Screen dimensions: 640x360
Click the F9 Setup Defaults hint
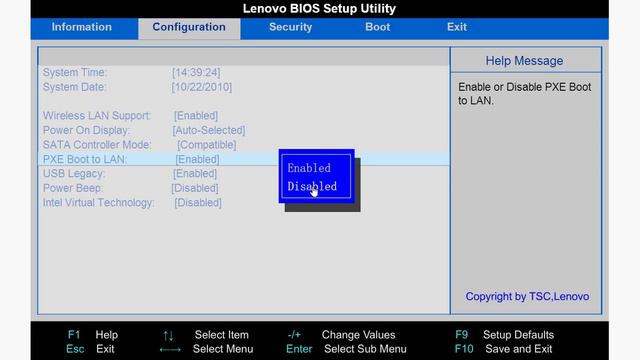(504, 335)
